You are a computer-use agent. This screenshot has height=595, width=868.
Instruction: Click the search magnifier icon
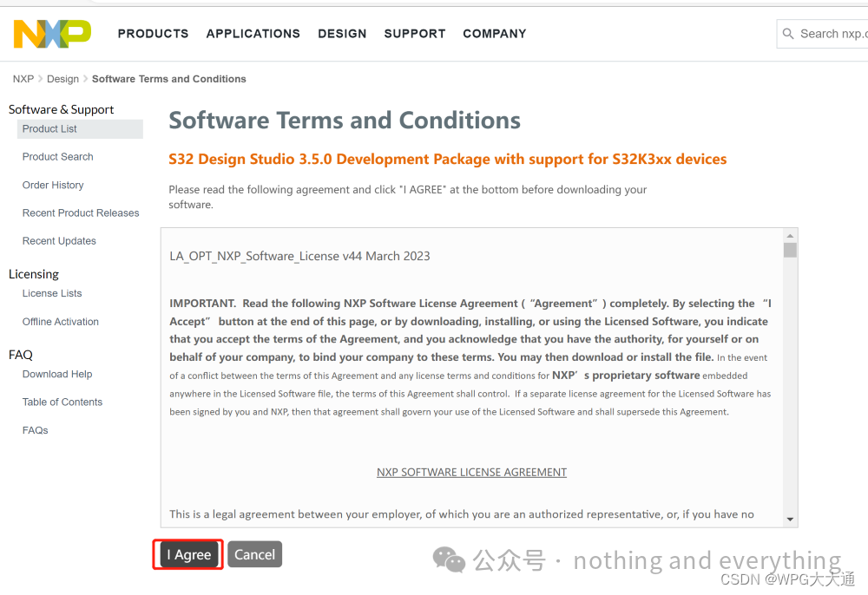tap(788, 34)
